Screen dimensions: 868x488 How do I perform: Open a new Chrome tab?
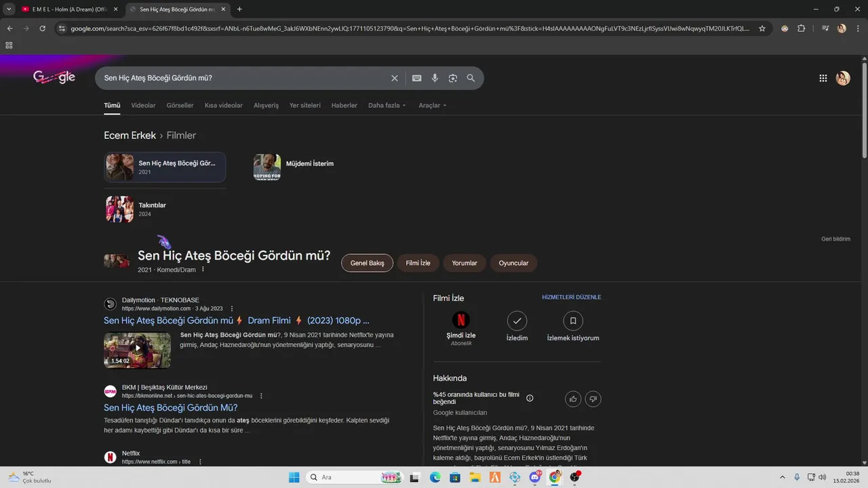239,9
